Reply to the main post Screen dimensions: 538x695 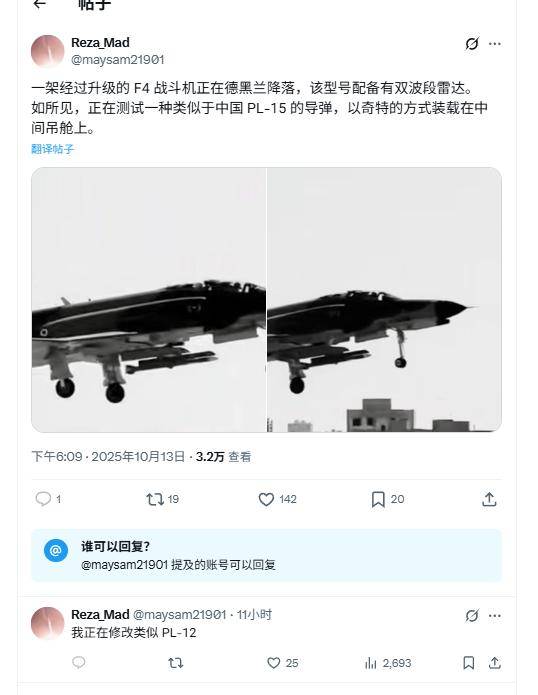pyautogui.click(x=48, y=499)
